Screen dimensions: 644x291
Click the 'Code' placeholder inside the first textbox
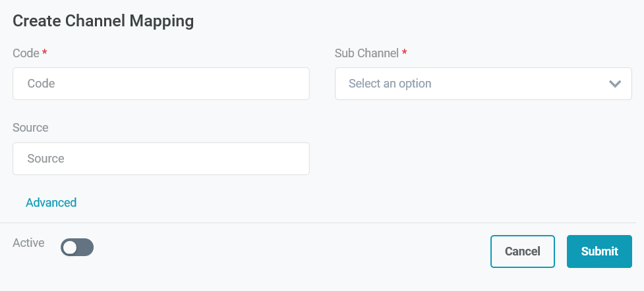41,84
